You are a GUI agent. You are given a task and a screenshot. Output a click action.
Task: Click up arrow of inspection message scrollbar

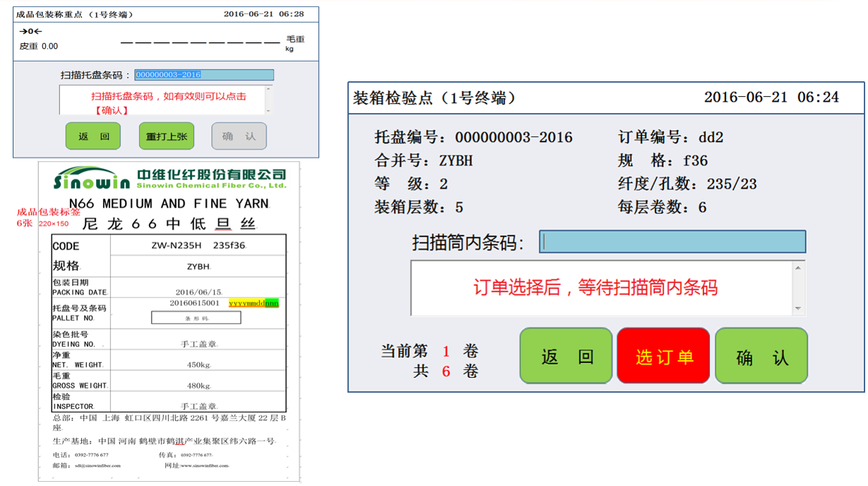click(798, 268)
